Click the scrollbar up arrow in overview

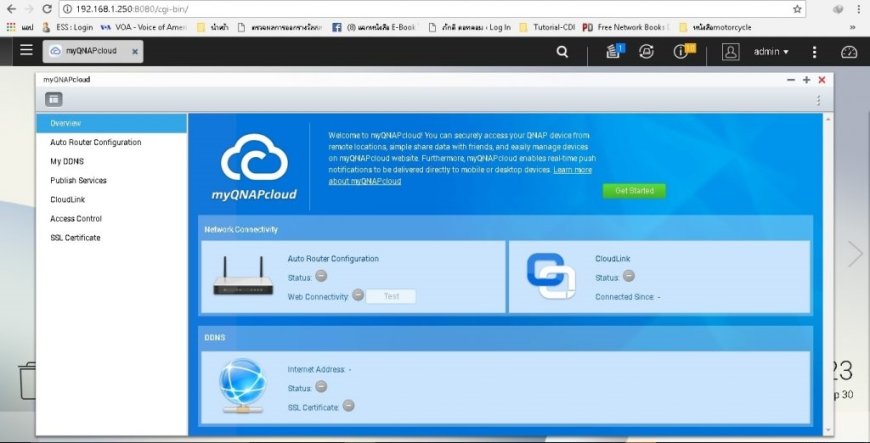[x=828, y=119]
